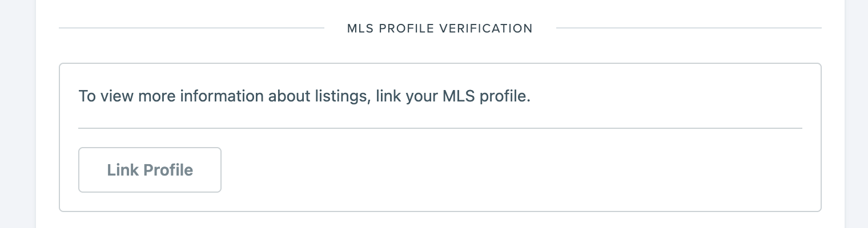Viewport: 868px width, 228px height.
Task: Click the divider above the Link Profile button
Action: point(440,128)
